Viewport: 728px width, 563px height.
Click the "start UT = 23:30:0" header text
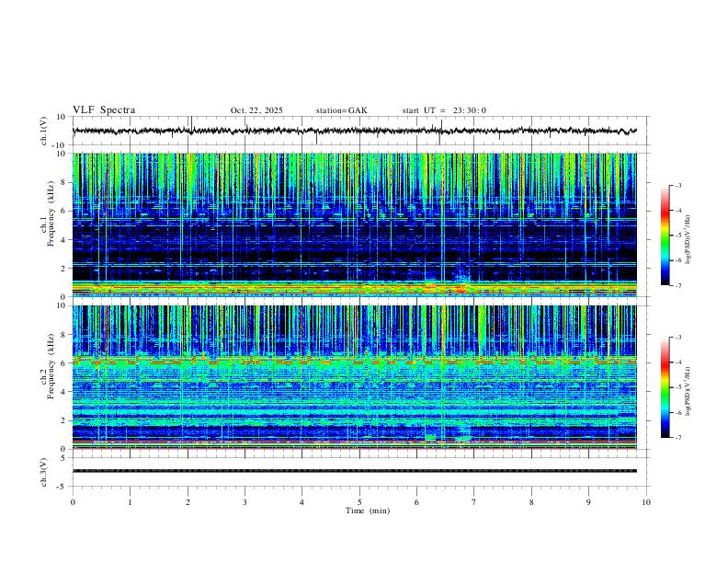[x=444, y=110]
